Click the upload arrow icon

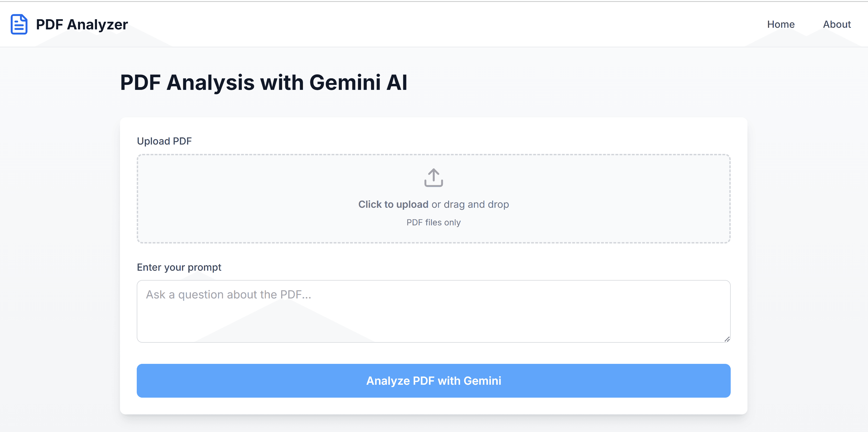433,177
